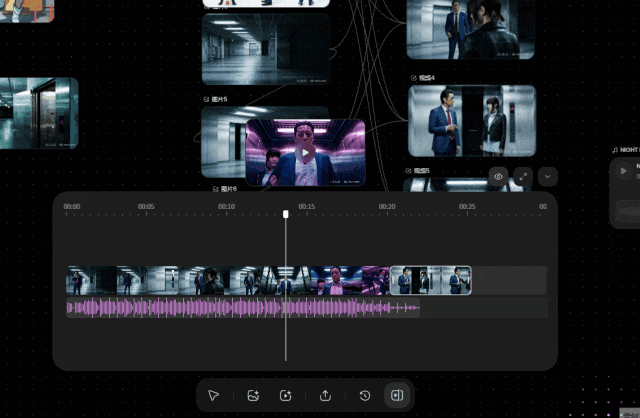The height and width of the screenshot is (418, 640).
Task: Click the image icon next to 图片5
Action: coord(207,99)
